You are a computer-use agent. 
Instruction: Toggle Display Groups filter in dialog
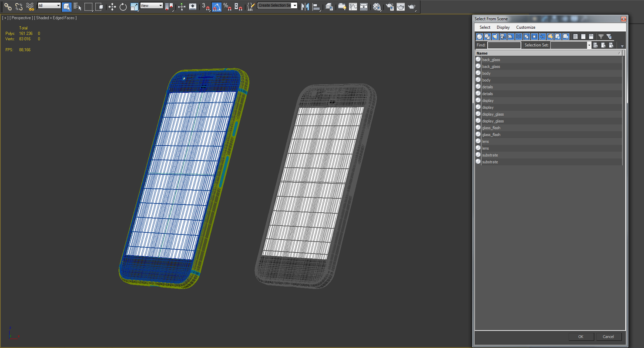(527, 37)
